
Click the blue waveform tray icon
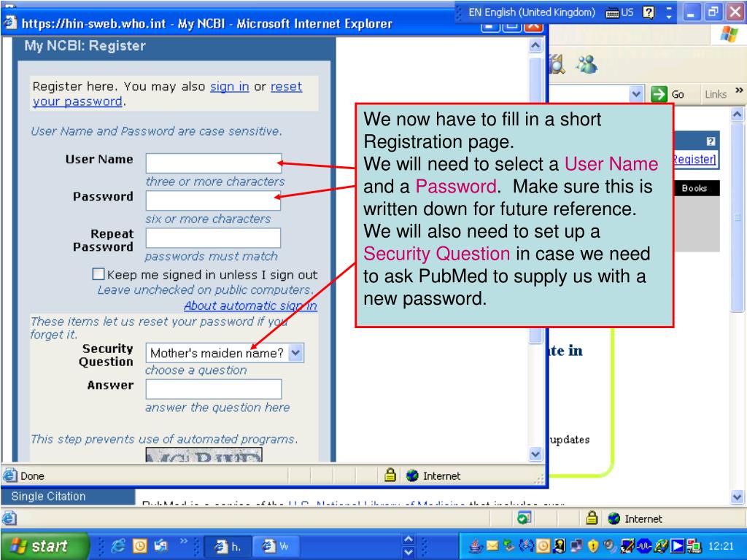pos(643,545)
